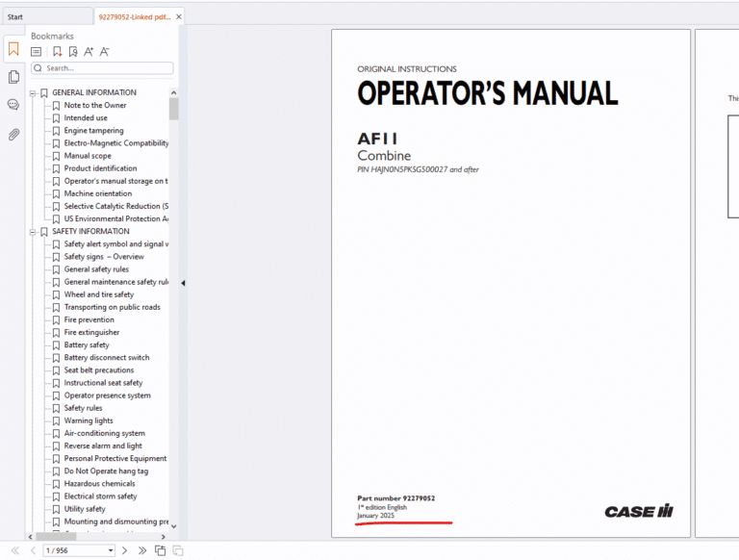Collapse the SAFETY INFORMATION bookmark tree
Image resolution: width=739 pixels, height=560 pixels.
click(x=33, y=232)
